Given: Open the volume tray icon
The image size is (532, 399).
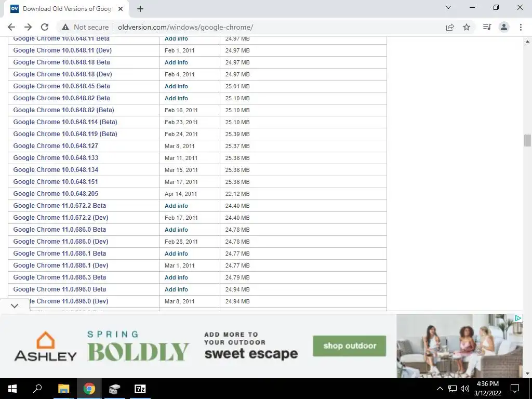Looking at the screenshot, I should click(x=465, y=389).
